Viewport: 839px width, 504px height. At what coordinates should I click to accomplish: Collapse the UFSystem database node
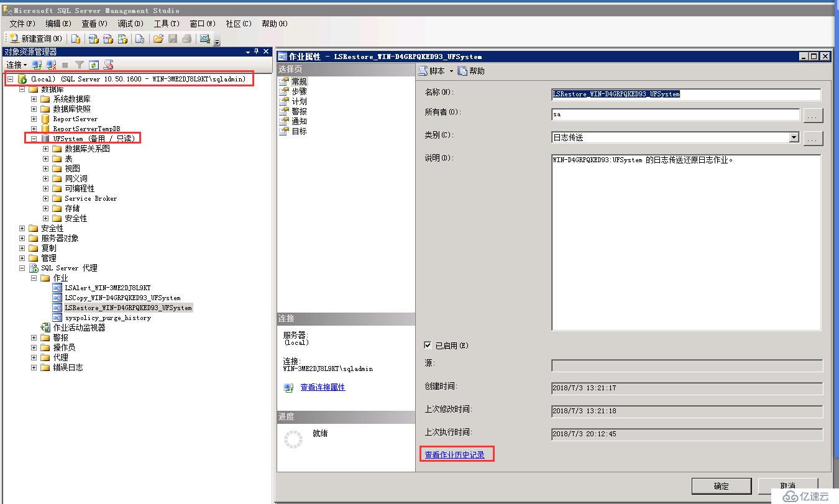(x=34, y=139)
